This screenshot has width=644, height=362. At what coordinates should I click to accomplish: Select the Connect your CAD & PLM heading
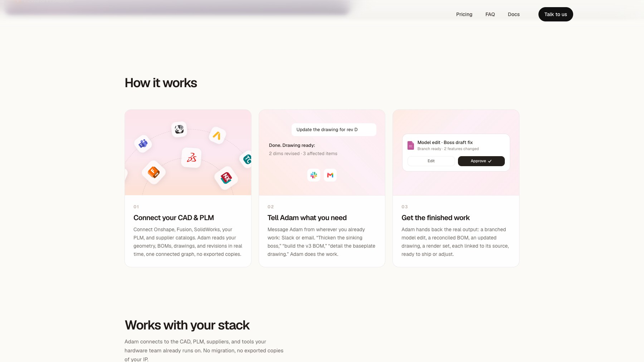pos(174,218)
